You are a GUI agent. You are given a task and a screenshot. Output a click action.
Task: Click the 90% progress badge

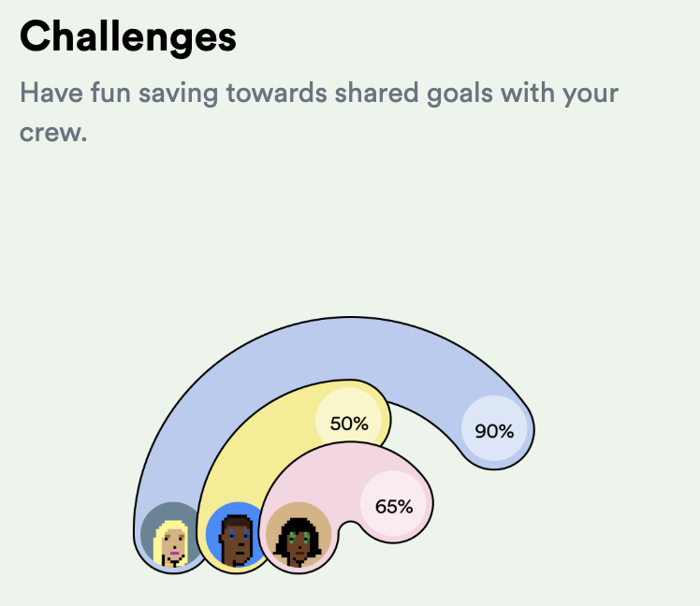(494, 431)
